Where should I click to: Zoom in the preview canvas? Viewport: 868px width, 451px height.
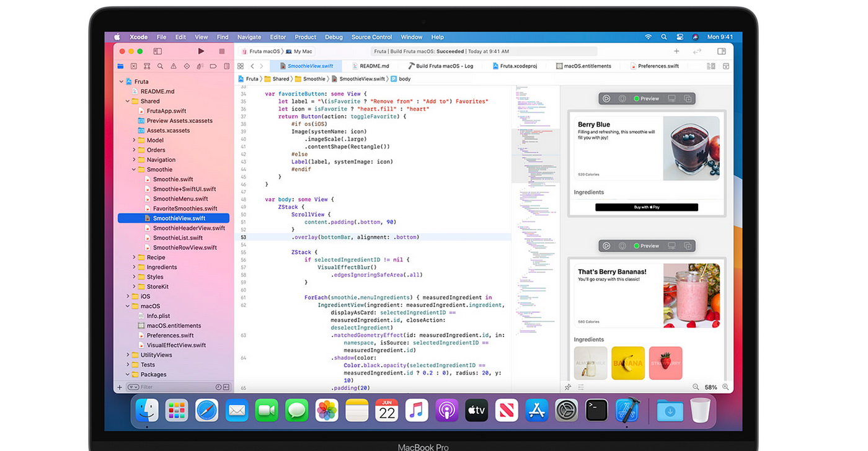pyautogui.click(x=725, y=387)
